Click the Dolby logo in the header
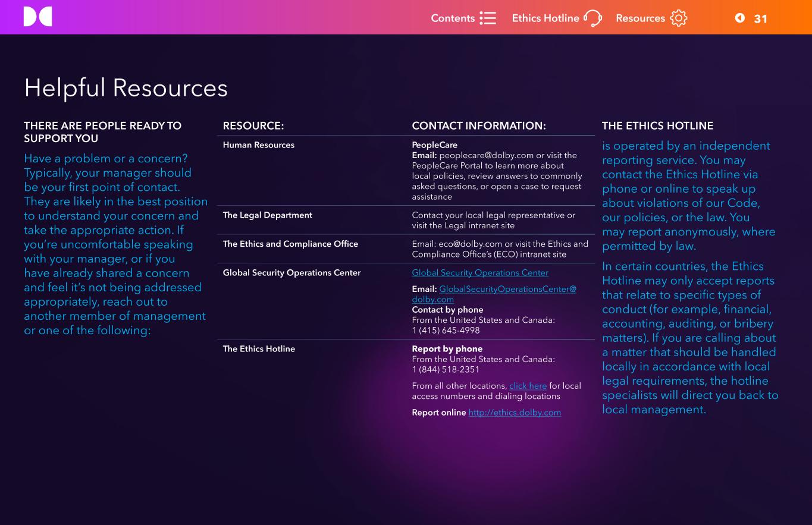812x525 pixels. (x=37, y=17)
